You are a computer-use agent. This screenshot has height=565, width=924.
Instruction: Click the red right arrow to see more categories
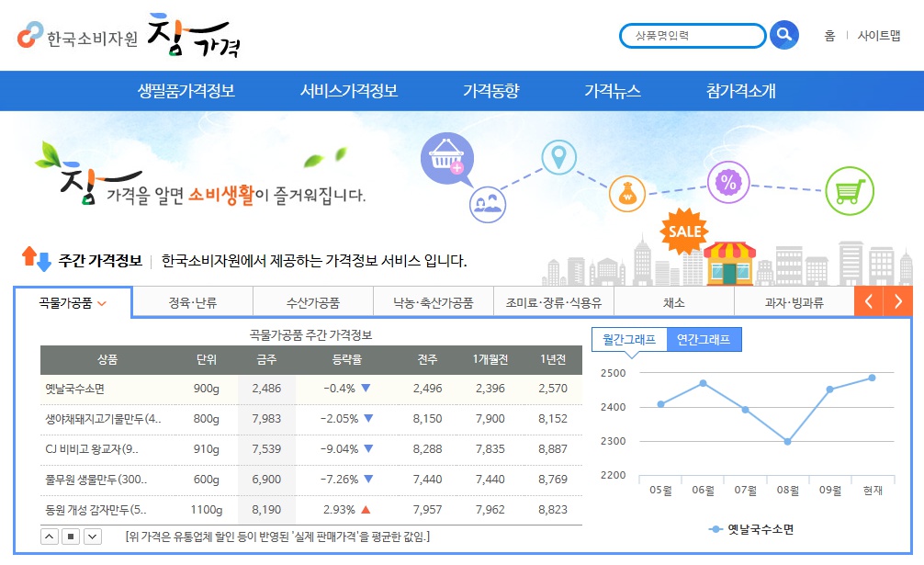(898, 299)
